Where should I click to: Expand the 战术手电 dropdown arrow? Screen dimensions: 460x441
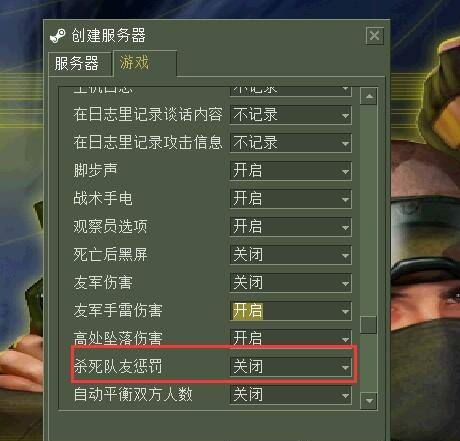[x=345, y=199]
